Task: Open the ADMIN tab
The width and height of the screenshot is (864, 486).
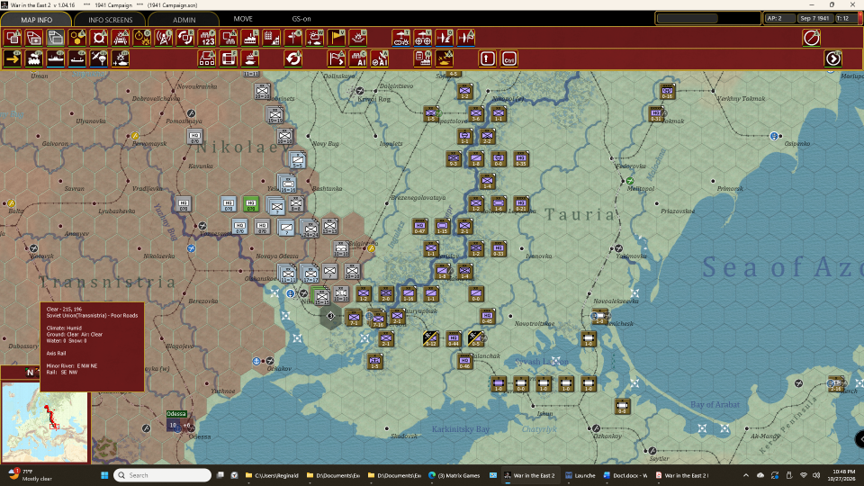Action: tap(184, 19)
